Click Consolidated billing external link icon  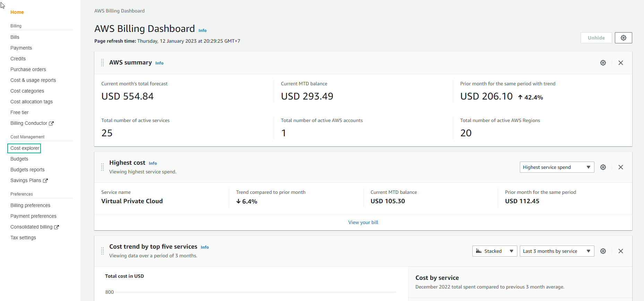57,227
